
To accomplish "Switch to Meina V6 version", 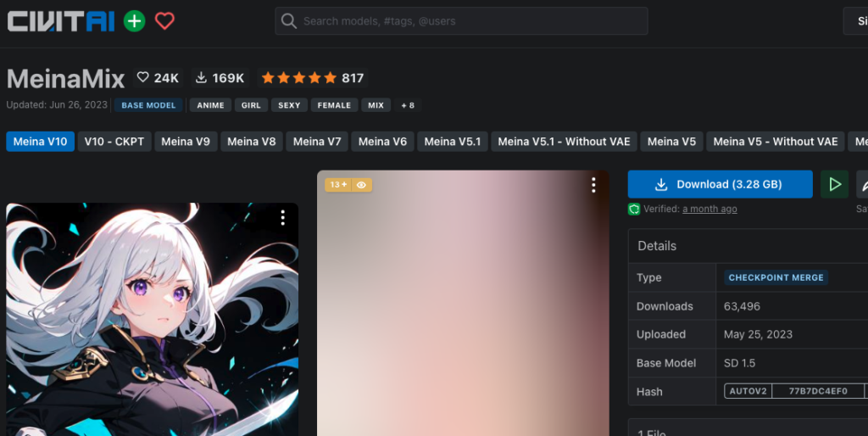I will point(382,142).
